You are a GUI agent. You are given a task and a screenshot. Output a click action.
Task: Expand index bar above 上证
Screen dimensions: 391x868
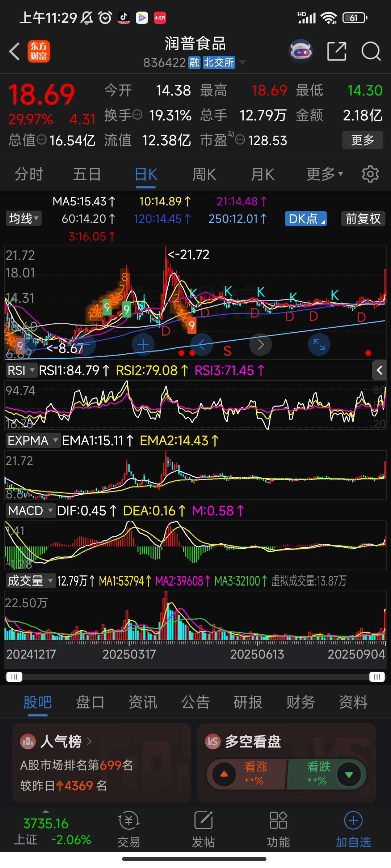tap(46, 812)
